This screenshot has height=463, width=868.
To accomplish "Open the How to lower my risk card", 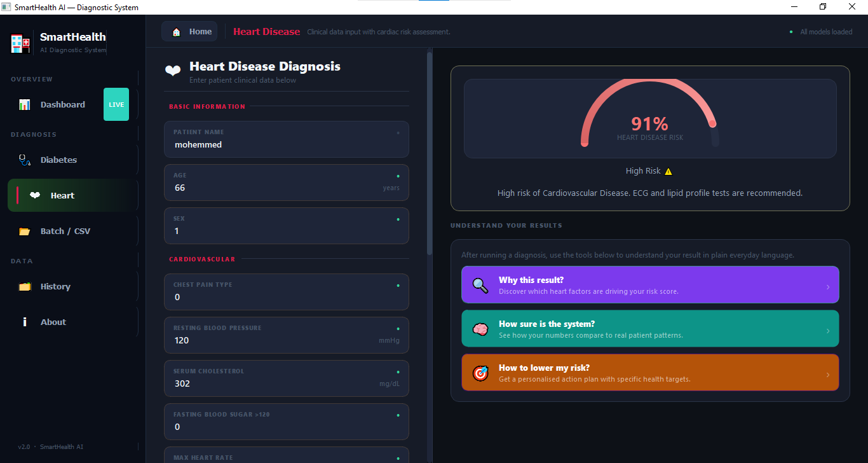I will pyautogui.click(x=650, y=373).
